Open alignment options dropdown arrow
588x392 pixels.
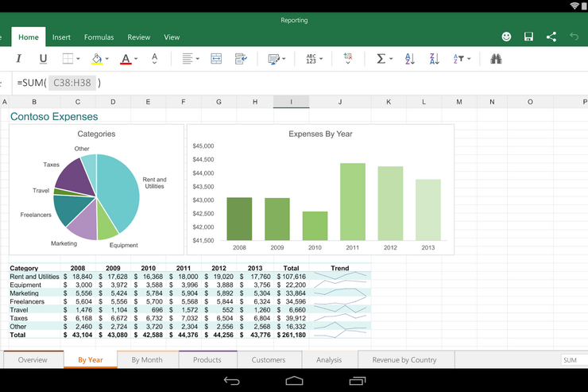coord(198,59)
